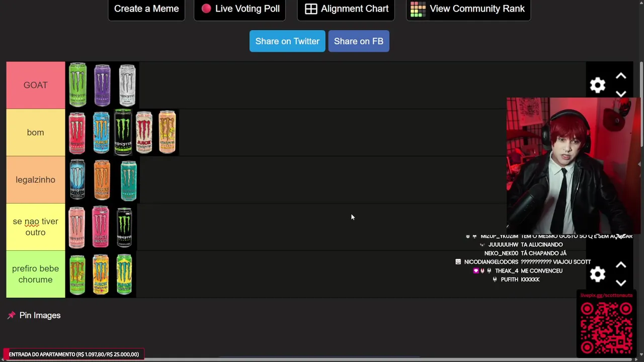Click the bom tier label
644x362 pixels.
36,132
